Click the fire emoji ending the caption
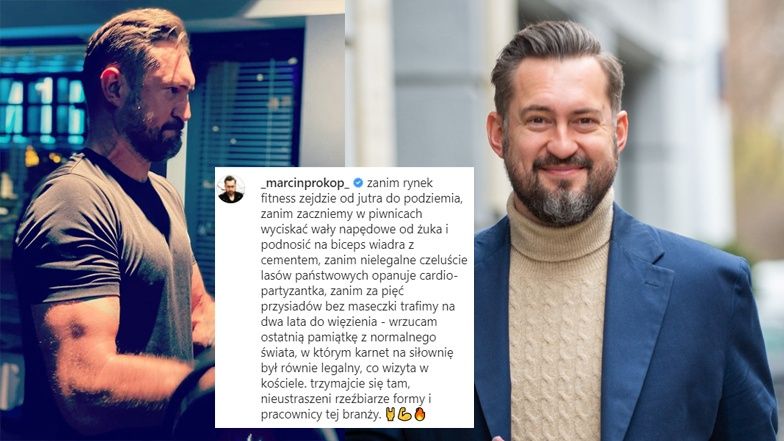 click(x=420, y=414)
